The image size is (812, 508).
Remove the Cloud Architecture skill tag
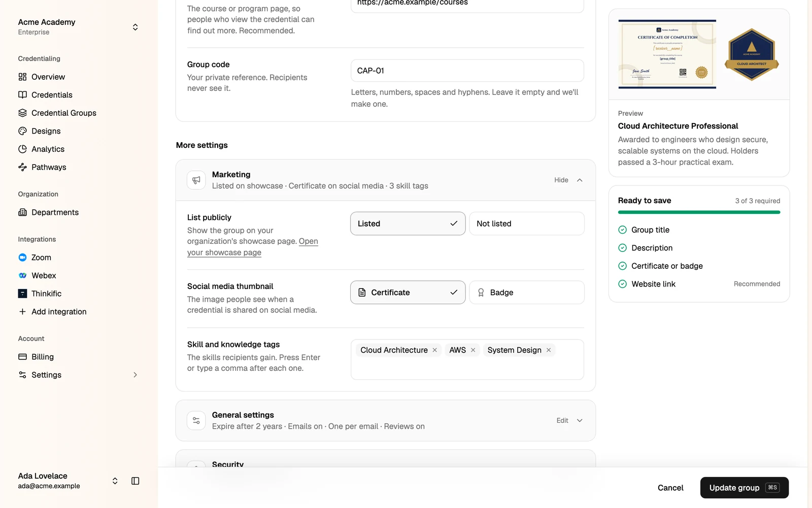(x=435, y=350)
